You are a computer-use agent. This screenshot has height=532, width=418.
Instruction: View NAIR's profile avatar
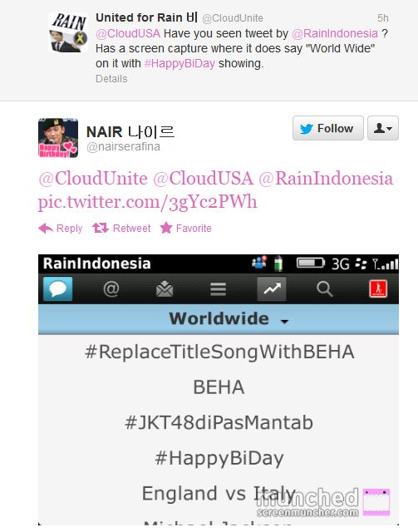click(x=58, y=138)
